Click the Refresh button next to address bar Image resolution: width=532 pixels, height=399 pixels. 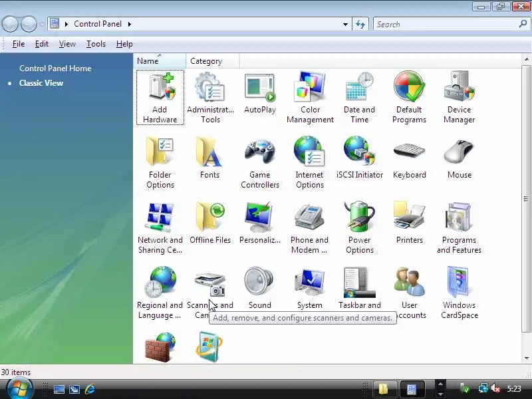pyautogui.click(x=360, y=25)
